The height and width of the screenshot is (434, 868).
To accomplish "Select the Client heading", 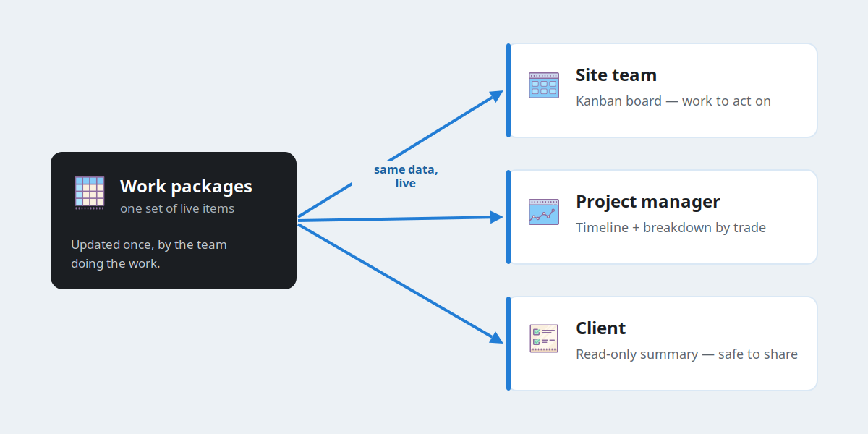I will [601, 328].
